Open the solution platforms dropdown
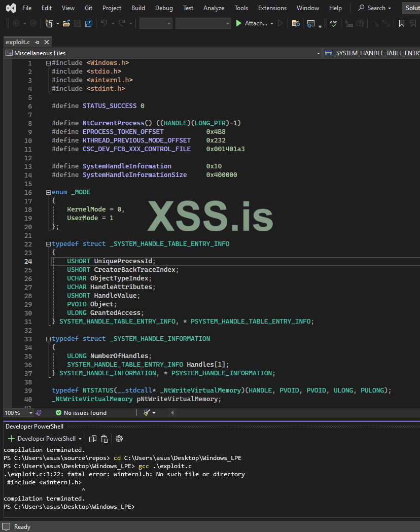This screenshot has height=532, width=420. pos(203,23)
